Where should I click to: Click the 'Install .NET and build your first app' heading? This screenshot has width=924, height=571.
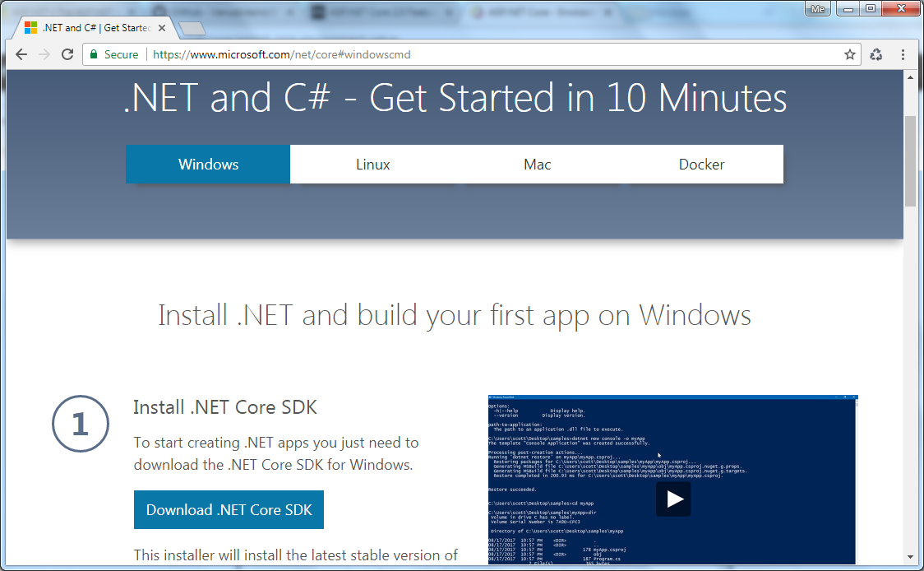[455, 315]
